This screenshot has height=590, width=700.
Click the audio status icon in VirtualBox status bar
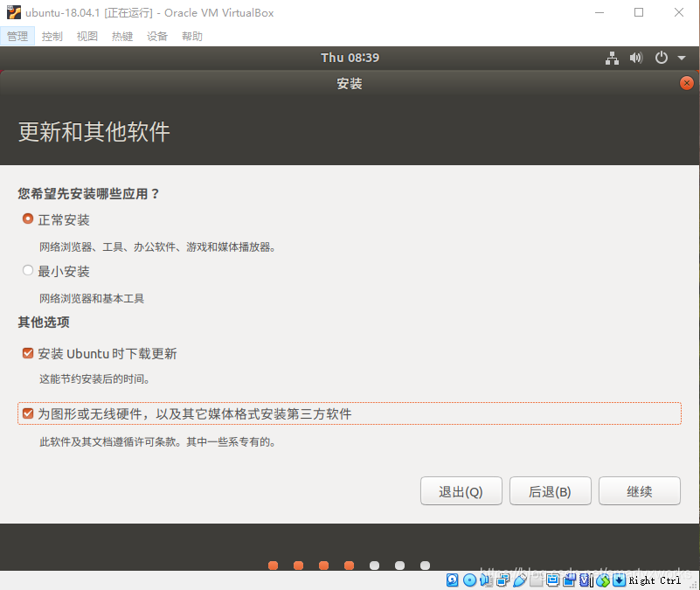tap(486, 580)
